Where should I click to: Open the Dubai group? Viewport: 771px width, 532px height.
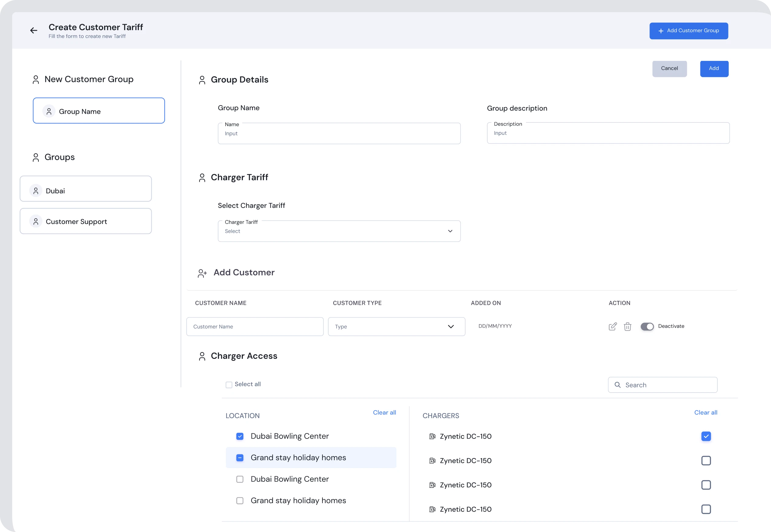pos(86,189)
